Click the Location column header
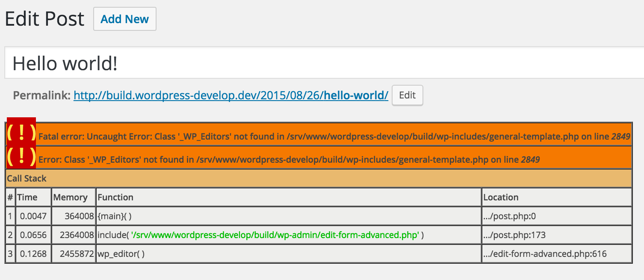Screen dimensions: 644x280 501,197
